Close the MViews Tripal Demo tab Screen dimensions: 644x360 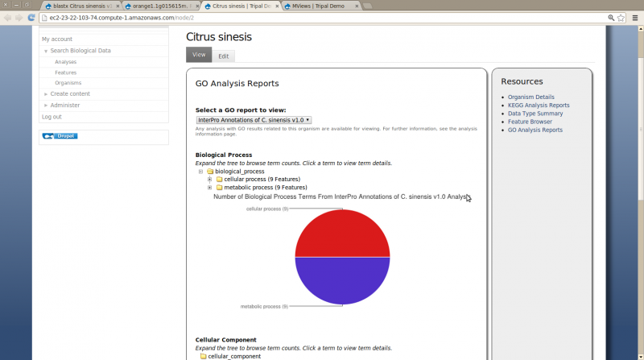(357, 6)
